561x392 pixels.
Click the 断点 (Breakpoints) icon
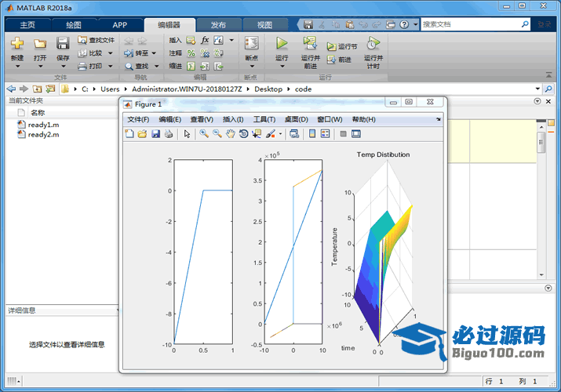click(252, 44)
